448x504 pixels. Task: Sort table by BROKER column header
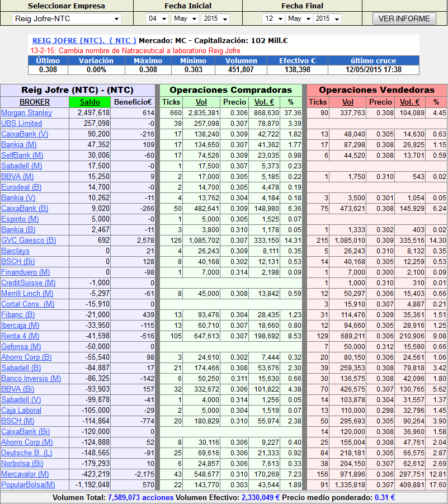click(x=35, y=102)
